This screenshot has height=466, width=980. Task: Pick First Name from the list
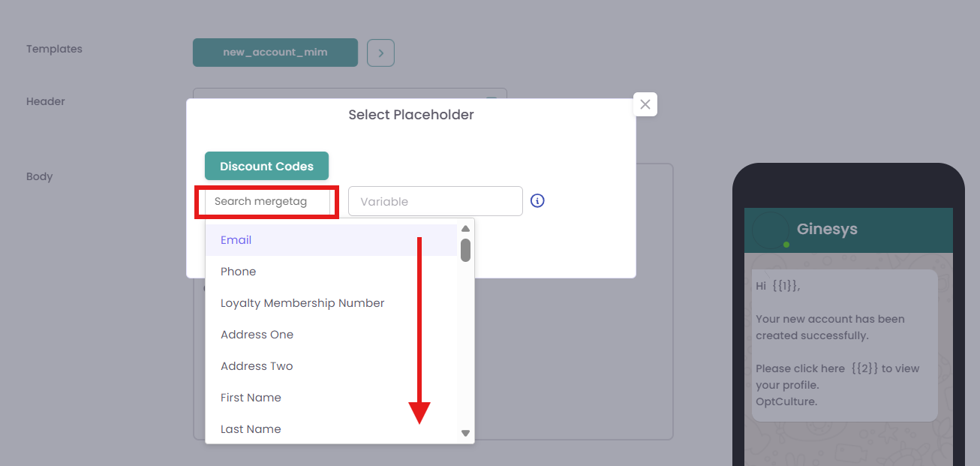(251, 398)
